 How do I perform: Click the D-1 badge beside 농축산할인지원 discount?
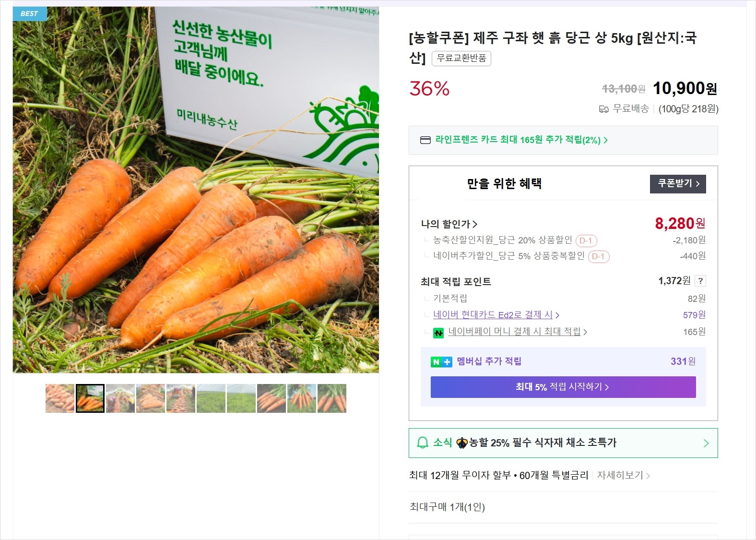pos(586,240)
